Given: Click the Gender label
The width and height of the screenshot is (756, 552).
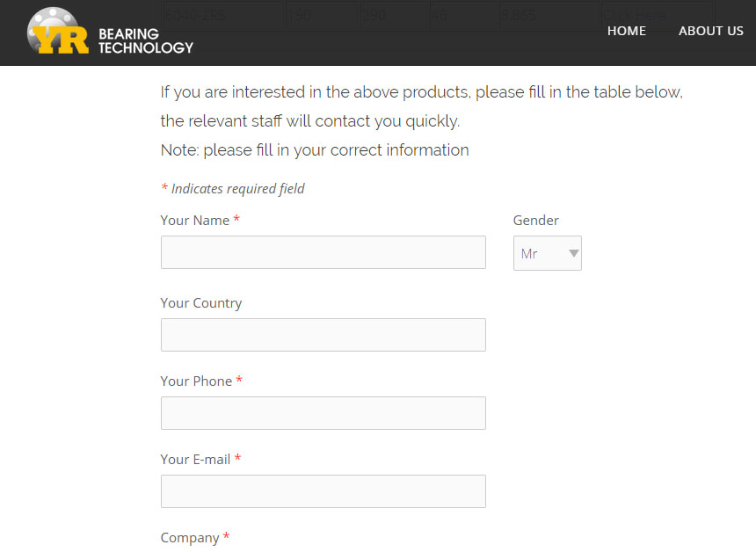Looking at the screenshot, I should pos(535,221).
